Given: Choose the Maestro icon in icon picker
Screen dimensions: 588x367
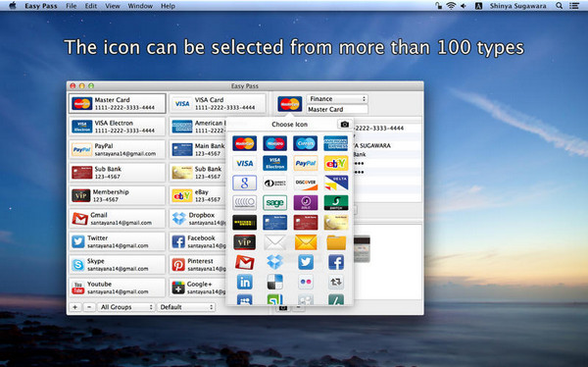Looking at the screenshot, I should pyautogui.click(x=274, y=143).
